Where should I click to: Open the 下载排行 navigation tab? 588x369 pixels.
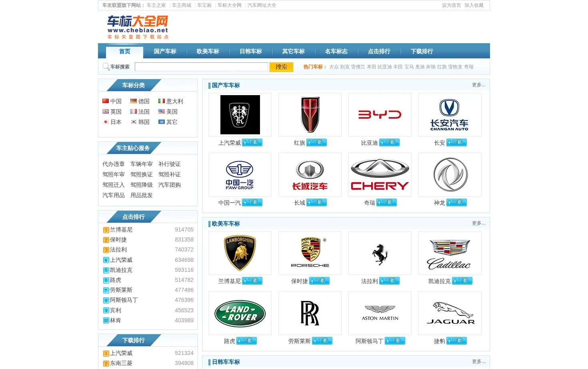[422, 52]
